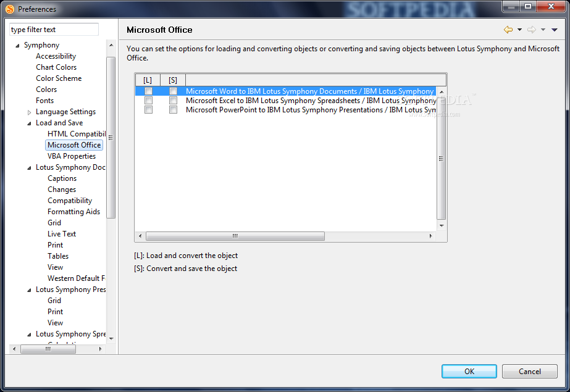570x392 pixels.
Task: Open Western Default Fonts page
Action: (x=76, y=278)
